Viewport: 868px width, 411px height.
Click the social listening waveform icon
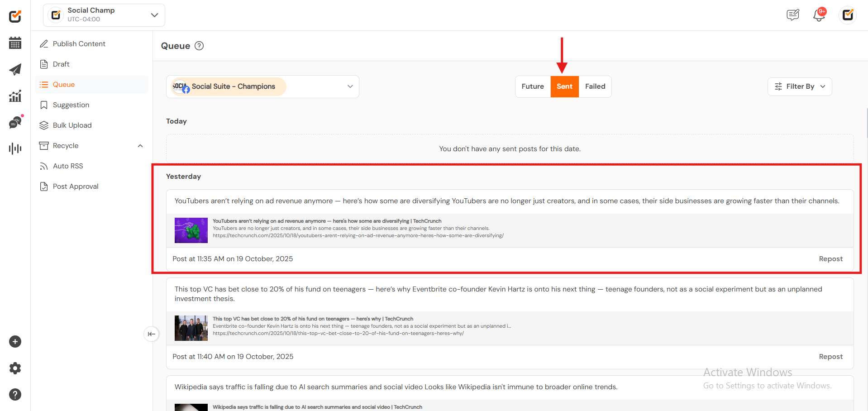(x=15, y=148)
